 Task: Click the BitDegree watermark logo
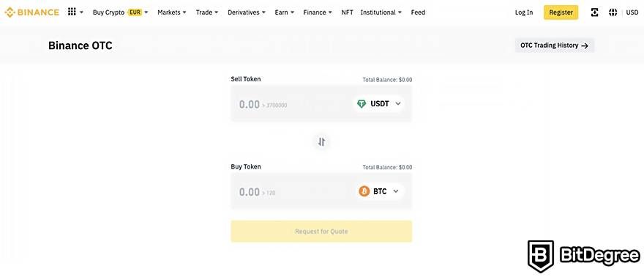(x=584, y=256)
